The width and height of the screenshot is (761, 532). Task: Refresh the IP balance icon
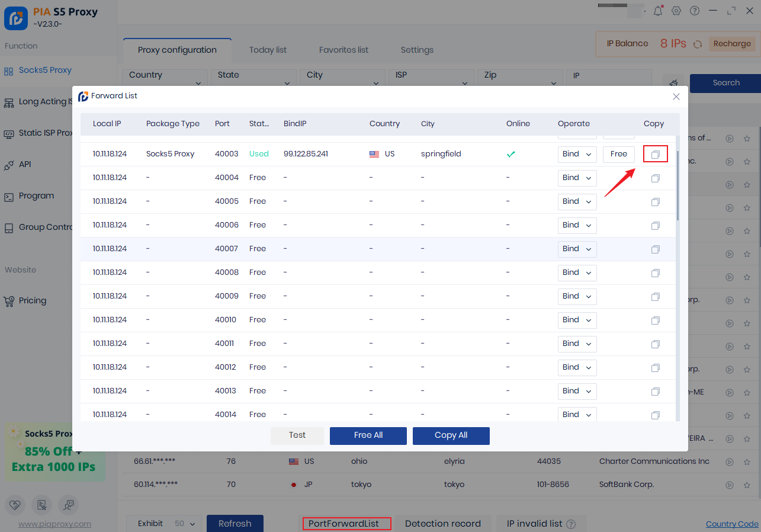coord(698,44)
